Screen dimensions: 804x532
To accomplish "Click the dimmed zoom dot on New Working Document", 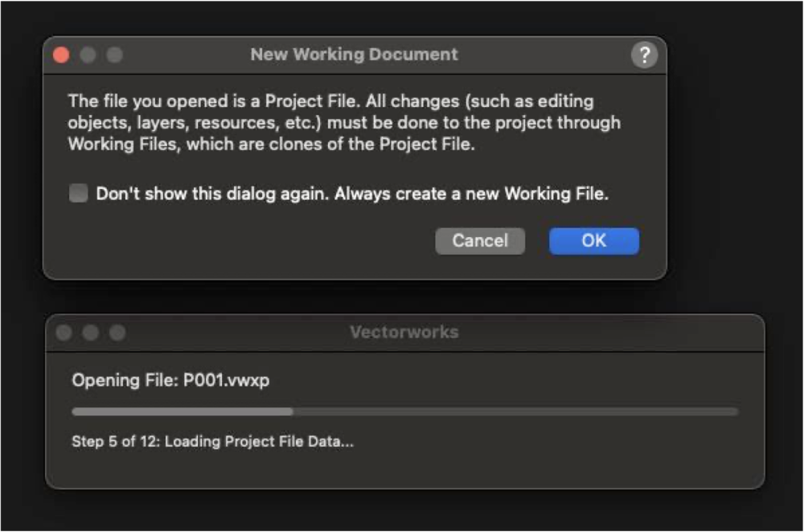I will [x=115, y=55].
